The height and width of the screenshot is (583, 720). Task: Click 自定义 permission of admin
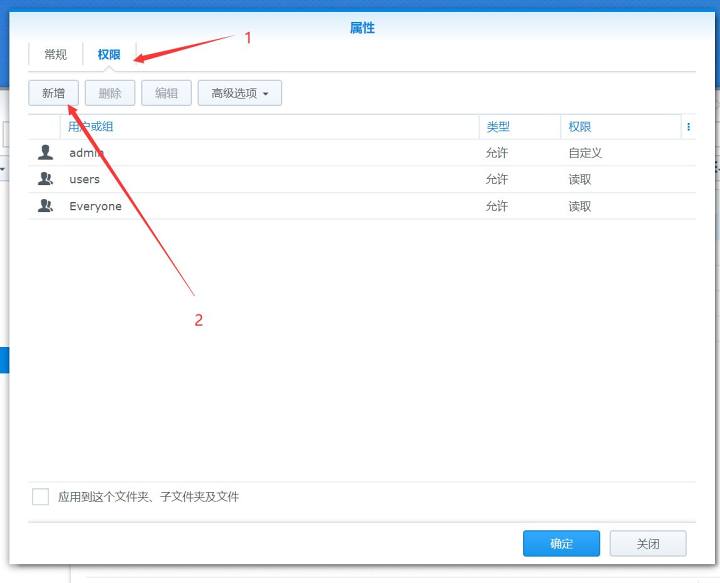tap(585, 153)
